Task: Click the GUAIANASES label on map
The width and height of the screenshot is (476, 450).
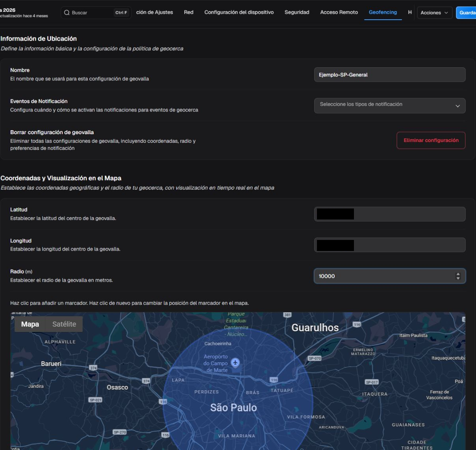Action: pos(408,425)
